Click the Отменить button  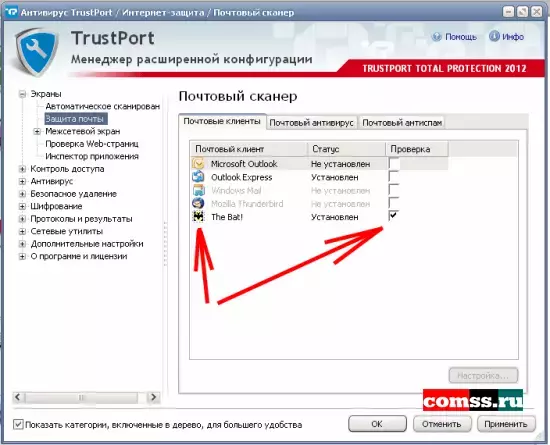(x=441, y=424)
